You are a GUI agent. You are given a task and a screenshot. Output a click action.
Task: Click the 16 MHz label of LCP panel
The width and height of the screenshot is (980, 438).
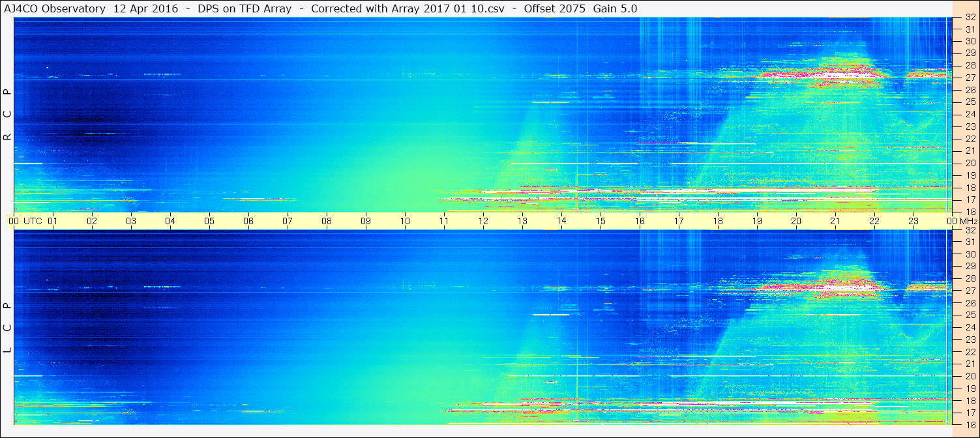970,424
